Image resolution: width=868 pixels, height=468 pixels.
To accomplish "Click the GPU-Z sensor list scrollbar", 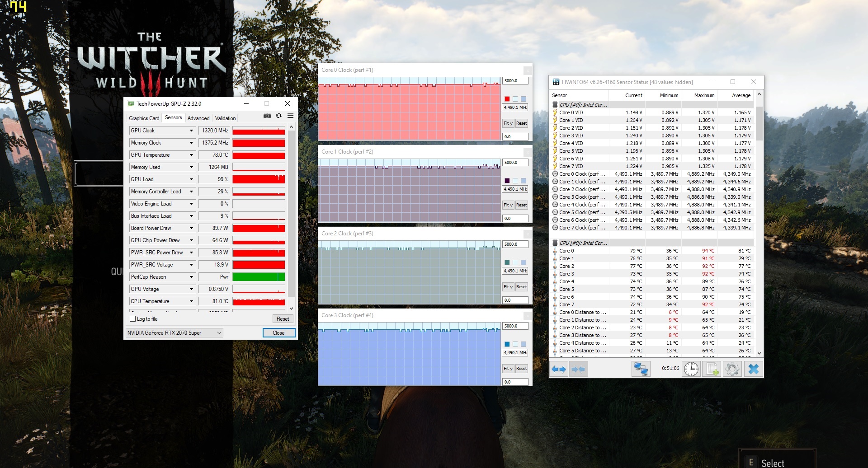I will (x=291, y=214).
